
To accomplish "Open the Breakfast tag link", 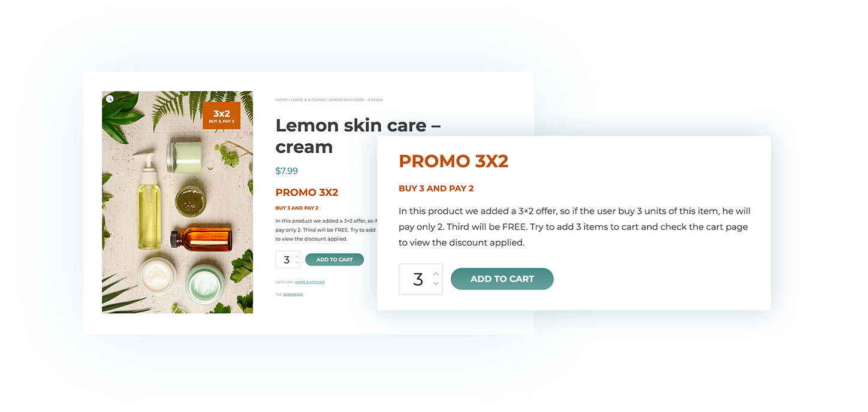I will point(293,295).
